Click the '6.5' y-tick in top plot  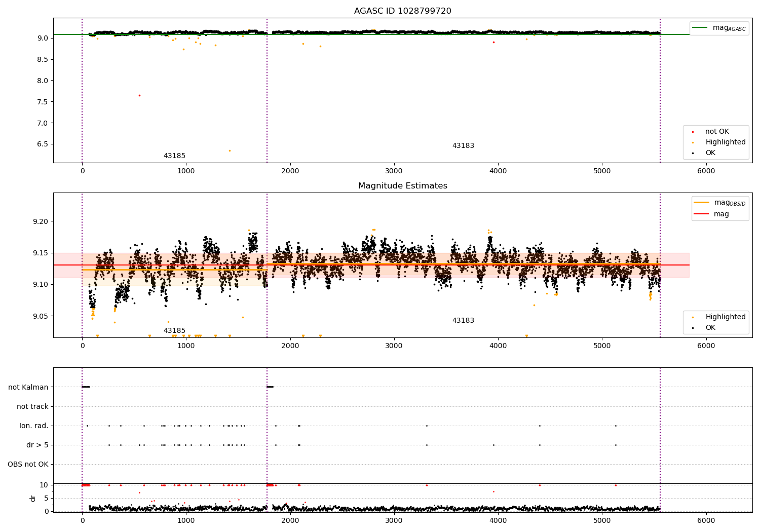point(43,144)
